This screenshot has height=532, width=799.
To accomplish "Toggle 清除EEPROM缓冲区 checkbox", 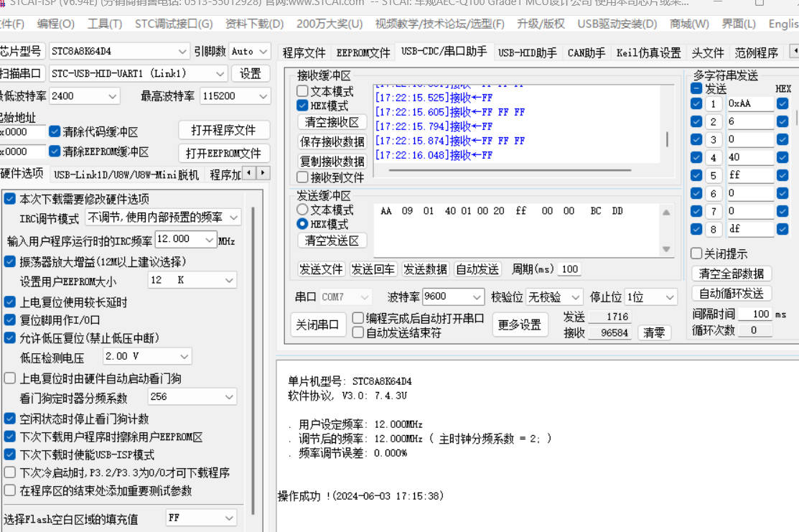I will pyautogui.click(x=55, y=151).
